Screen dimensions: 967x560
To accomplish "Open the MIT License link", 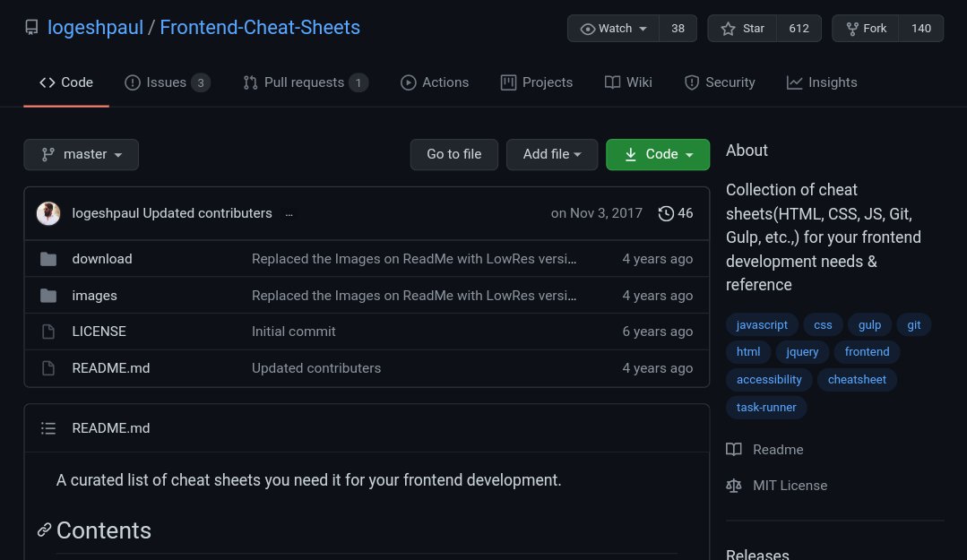I will pos(790,486).
